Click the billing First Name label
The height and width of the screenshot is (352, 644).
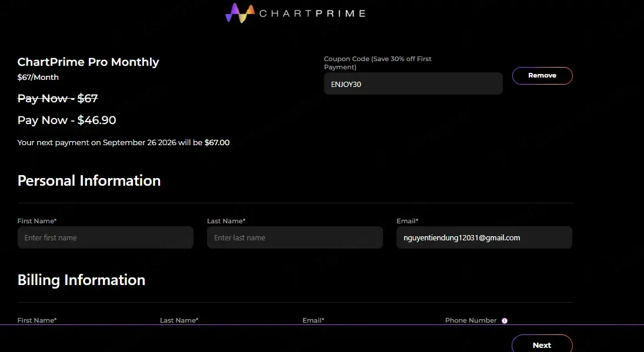click(x=37, y=320)
